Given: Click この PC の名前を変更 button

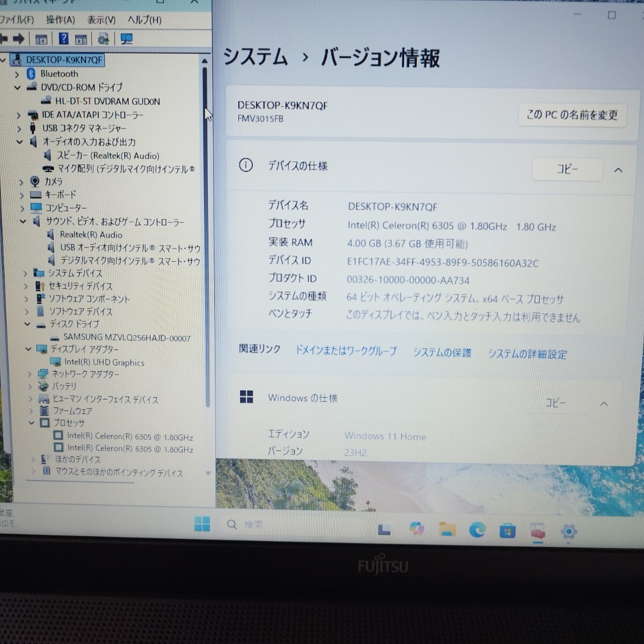Looking at the screenshot, I should (x=572, y=115).
